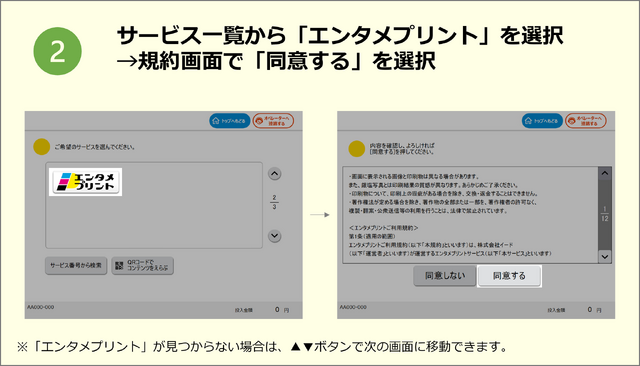Click オペレーターへ接続する on the left screen
The height and width of the screenshot is (366, 640).
pos(273,121)
